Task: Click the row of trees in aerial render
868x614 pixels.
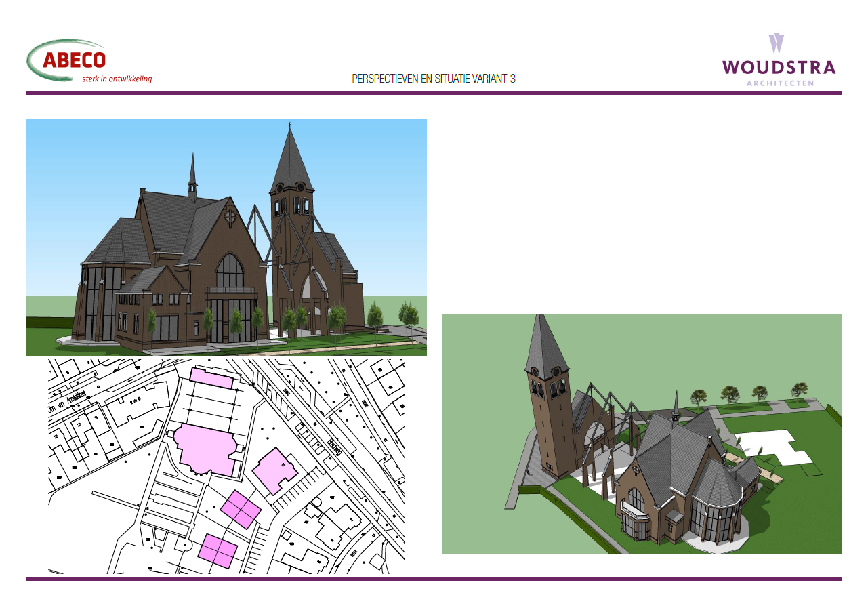Action: click(x=745, y=393)
